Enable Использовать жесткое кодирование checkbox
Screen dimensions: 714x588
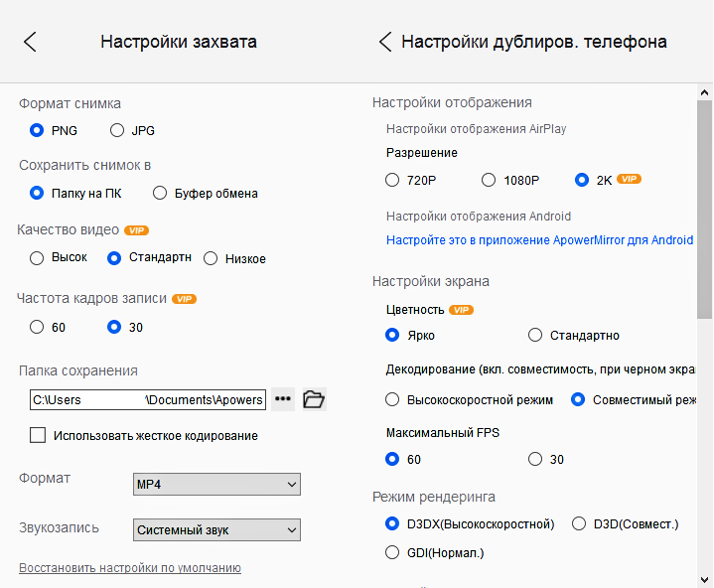tap(39, 435)
